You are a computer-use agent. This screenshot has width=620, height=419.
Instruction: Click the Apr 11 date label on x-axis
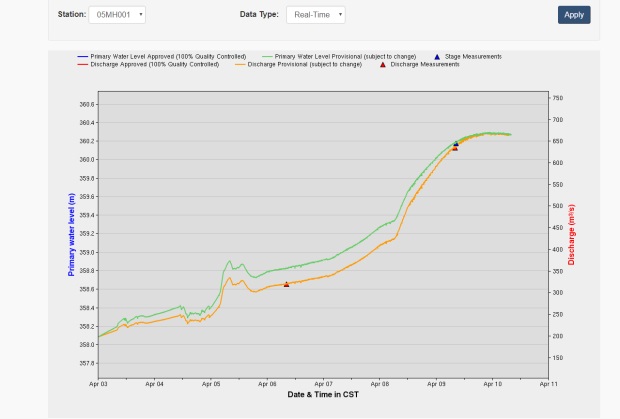(548, 382)
